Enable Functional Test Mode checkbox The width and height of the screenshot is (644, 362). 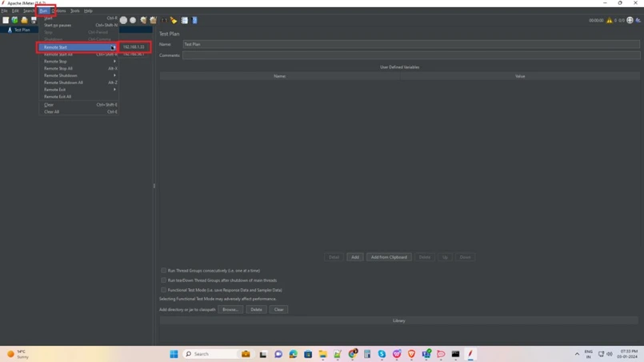[x=163, y=290]
